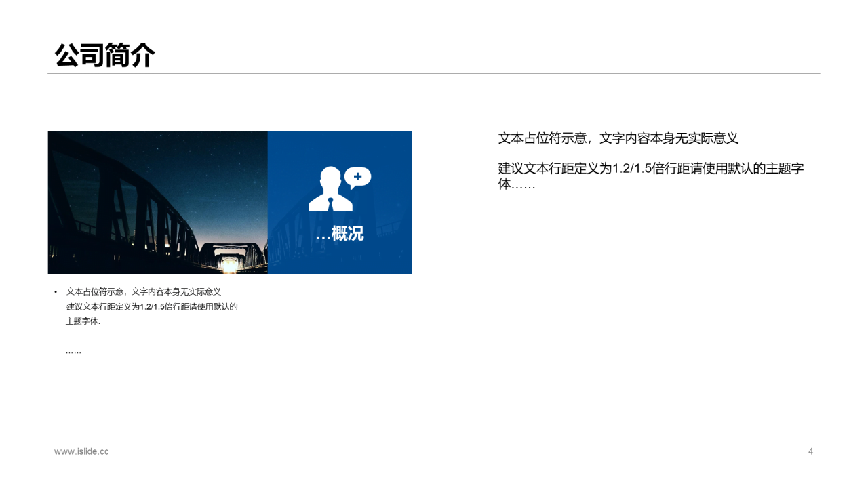Screen dimensions: 868x488
Task: Open the www.islide.cc footer link
Action: pyautogui.click(x=81, y=451)
